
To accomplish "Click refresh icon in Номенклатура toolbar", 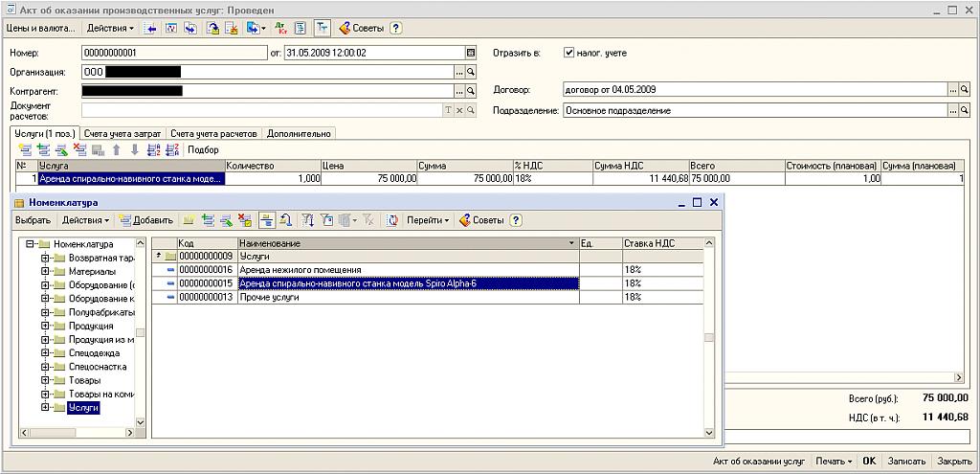I will point(392,220).
